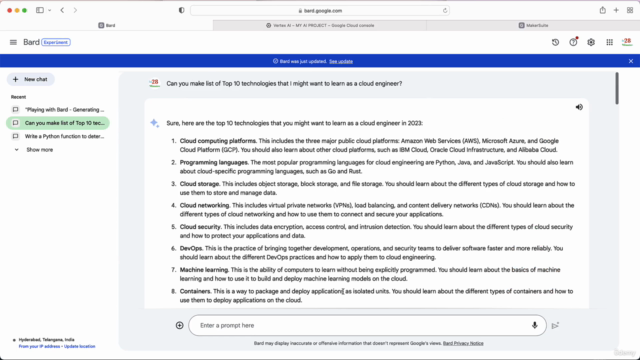Open the Google apps grid icon

[609, 42]
